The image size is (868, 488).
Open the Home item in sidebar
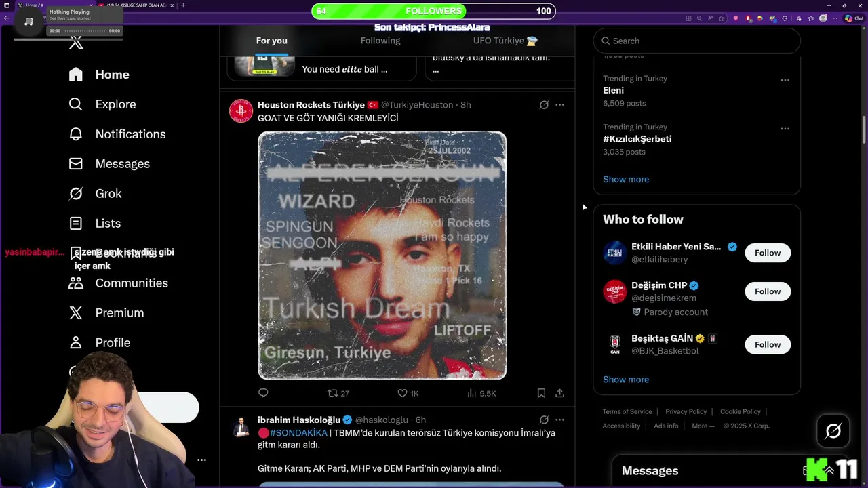click(x=99, y=75)
